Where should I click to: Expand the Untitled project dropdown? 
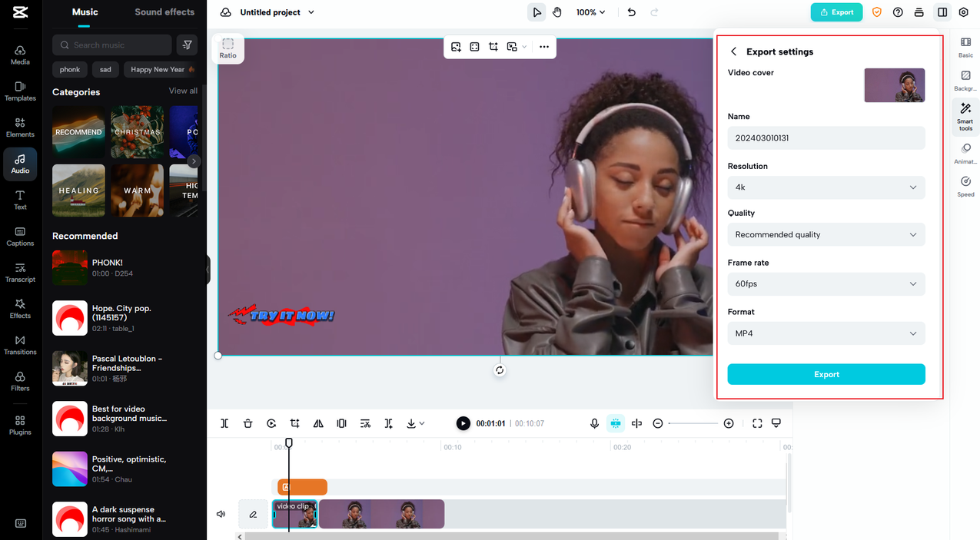[x=311, y=12]
